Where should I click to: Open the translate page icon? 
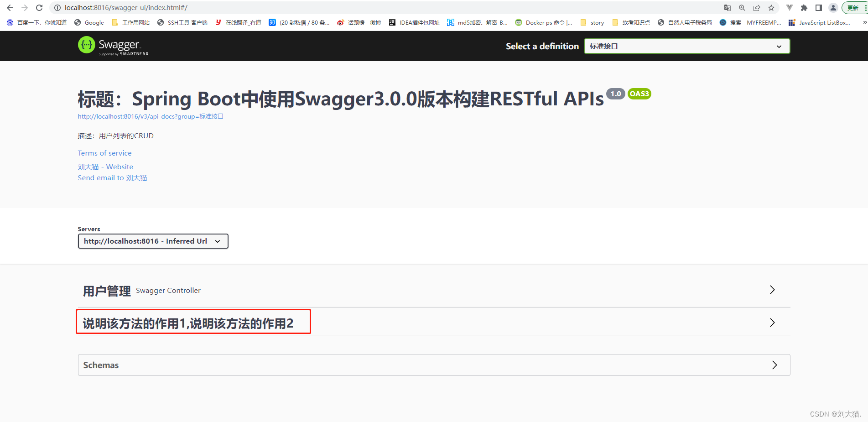tap(728, 8)
